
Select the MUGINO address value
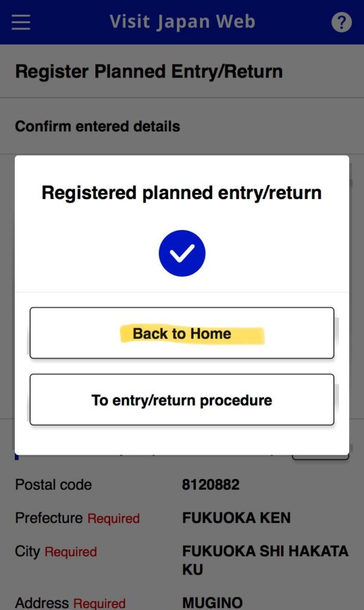coord(212,603)
